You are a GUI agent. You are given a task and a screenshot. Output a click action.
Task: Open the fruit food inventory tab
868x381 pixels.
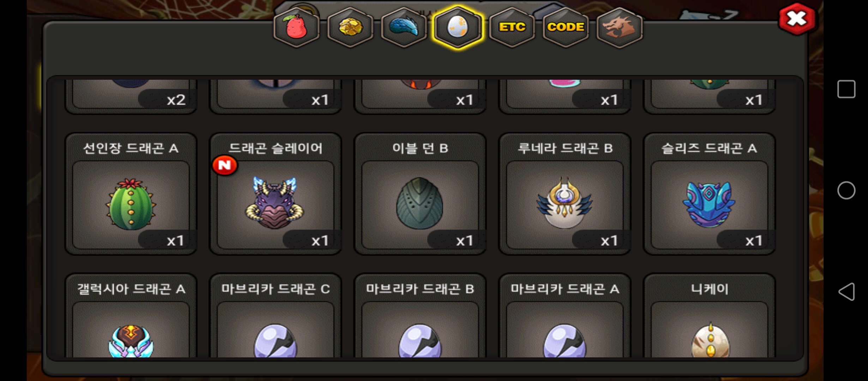[297, 28]
